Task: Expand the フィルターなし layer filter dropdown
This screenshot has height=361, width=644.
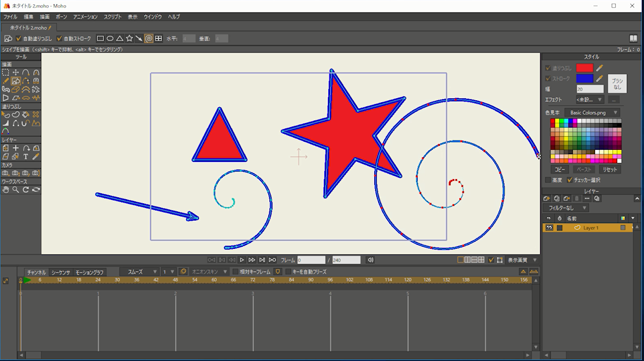Action: tap(567, 208)
